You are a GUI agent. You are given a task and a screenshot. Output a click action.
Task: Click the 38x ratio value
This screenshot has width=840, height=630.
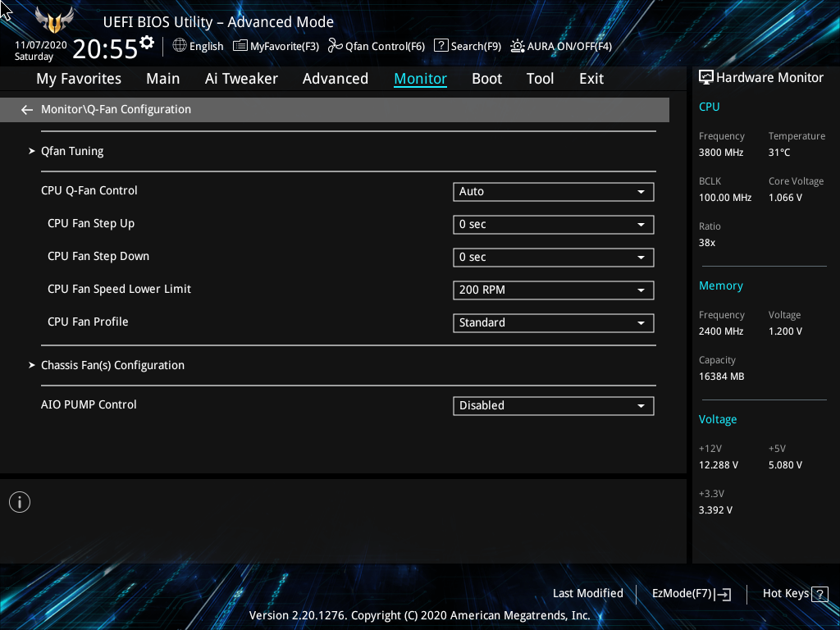click(707, 243)
